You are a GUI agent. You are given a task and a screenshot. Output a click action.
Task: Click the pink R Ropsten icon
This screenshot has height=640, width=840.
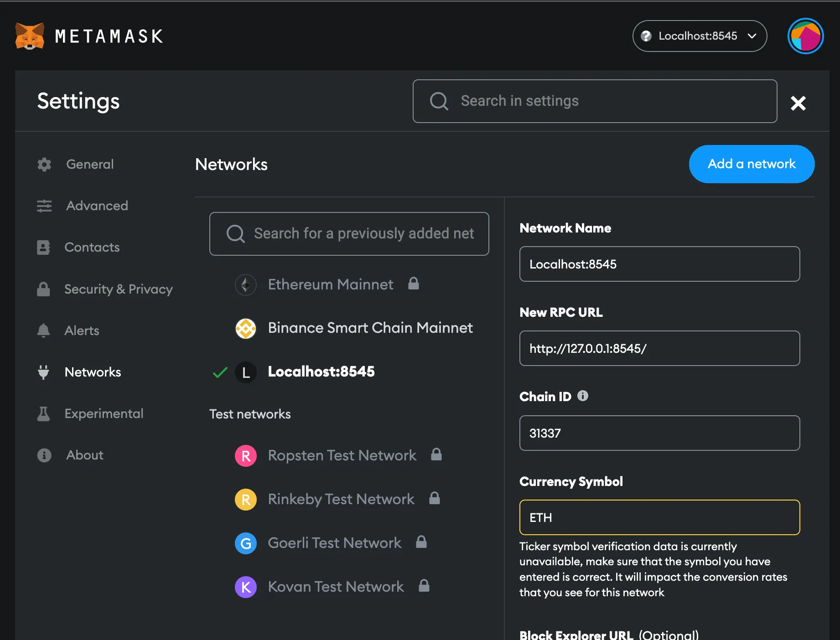point(246,456)
